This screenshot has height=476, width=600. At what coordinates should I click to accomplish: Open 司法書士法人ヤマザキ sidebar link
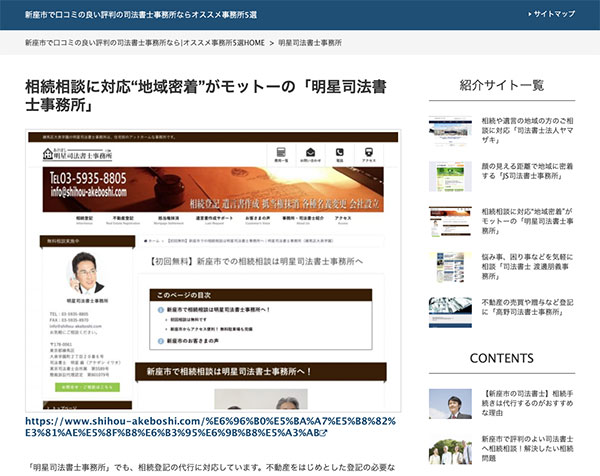pyautogui.click(x=527, y=130)
